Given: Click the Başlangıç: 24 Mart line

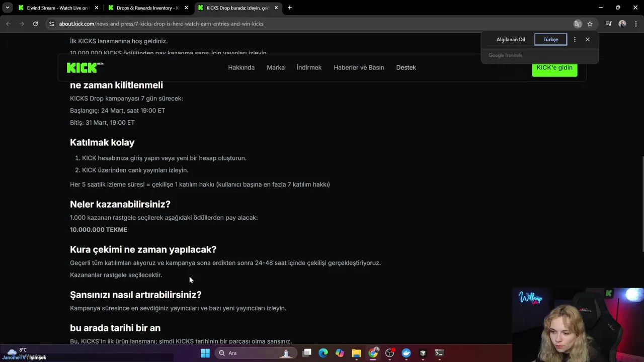Looking at the screenshot, I should coord(118,111).
